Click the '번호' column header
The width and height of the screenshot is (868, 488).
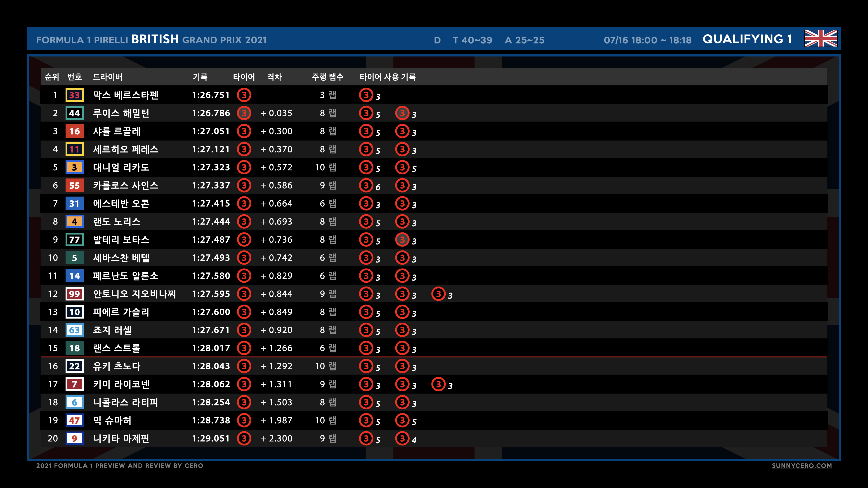point(74,77)
